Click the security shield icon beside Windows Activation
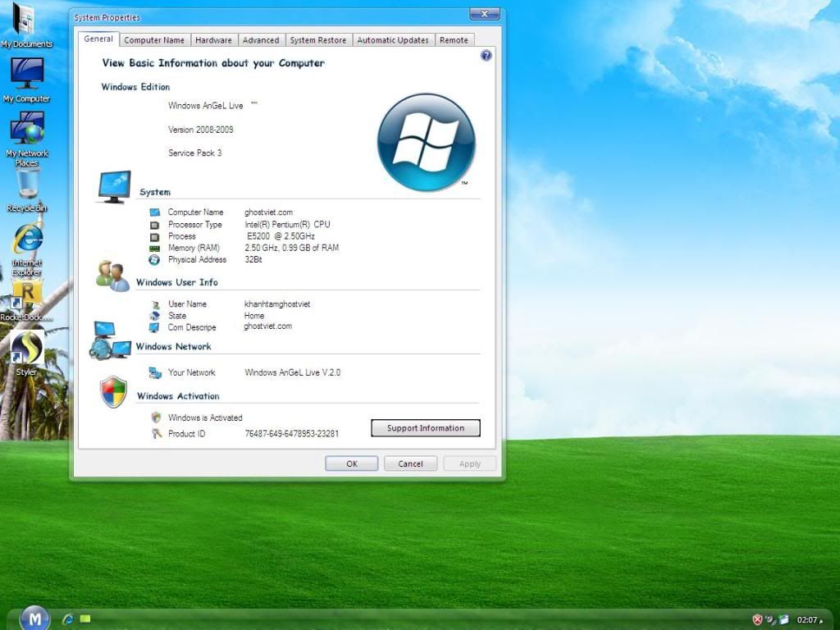840x630 pixels. pyautogui.click(x=113, y=391)
